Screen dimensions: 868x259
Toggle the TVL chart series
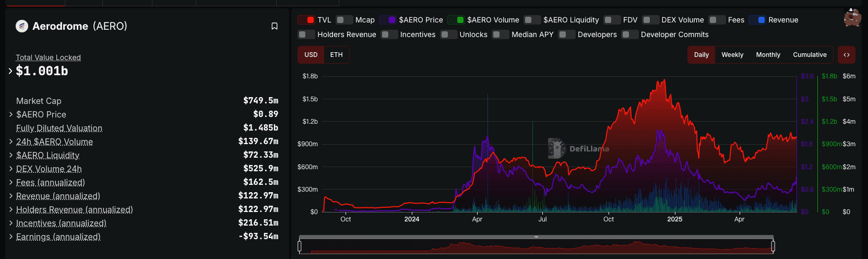[306, 20]
